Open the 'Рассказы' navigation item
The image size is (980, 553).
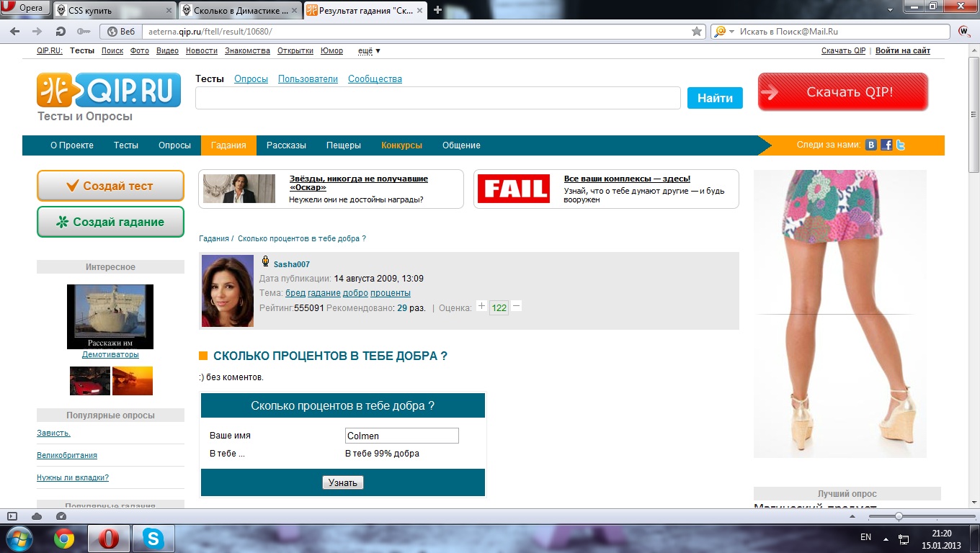286,145
